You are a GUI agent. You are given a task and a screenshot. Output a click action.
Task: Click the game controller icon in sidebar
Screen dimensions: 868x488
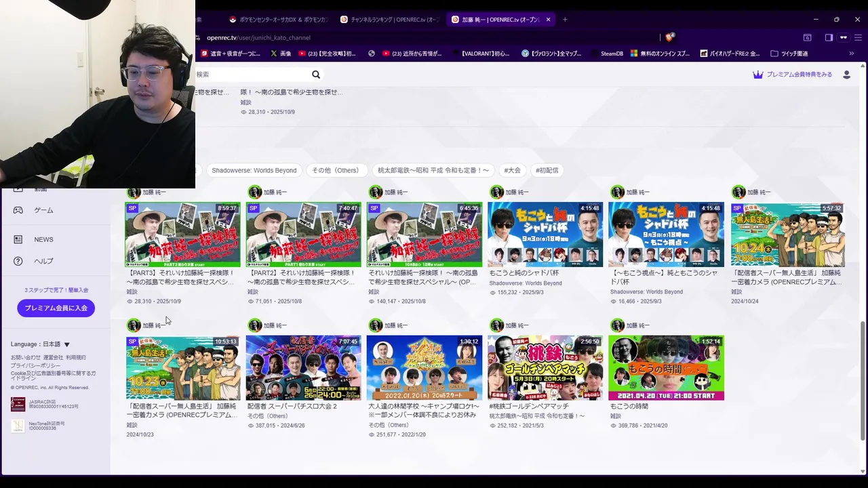[18, 210]
